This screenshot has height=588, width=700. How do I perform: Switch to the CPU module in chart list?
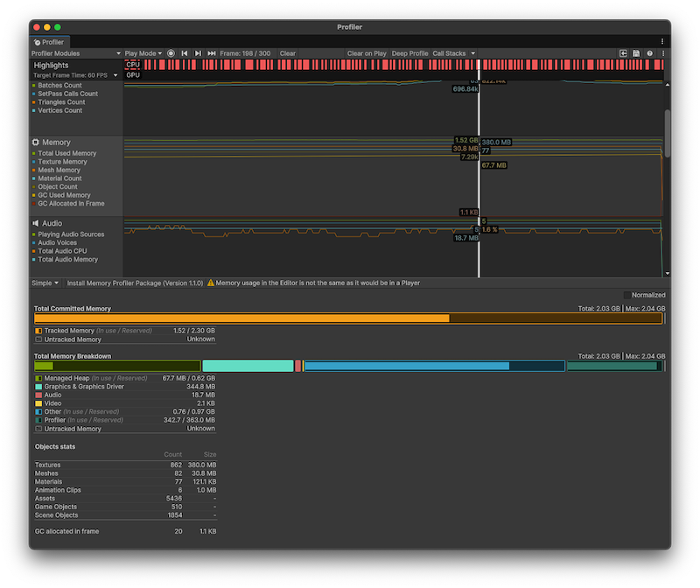click(x=132, y=64)
